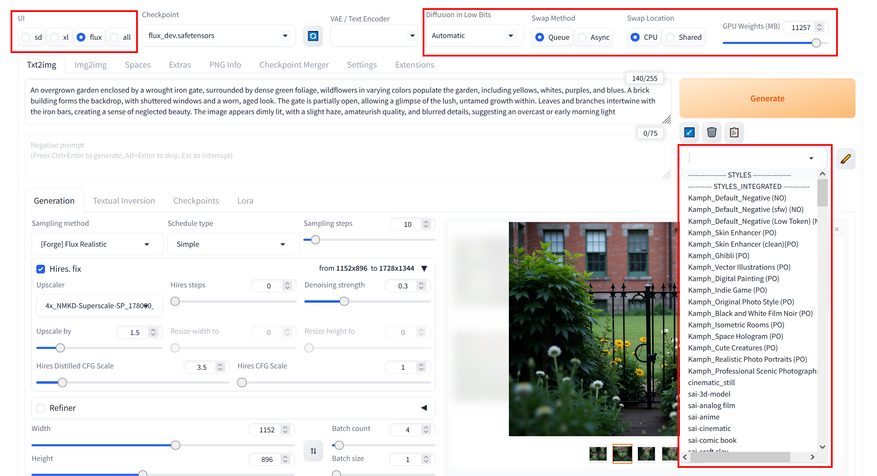
Task: Swap width and height icon
Action: [x=313, y=451]
